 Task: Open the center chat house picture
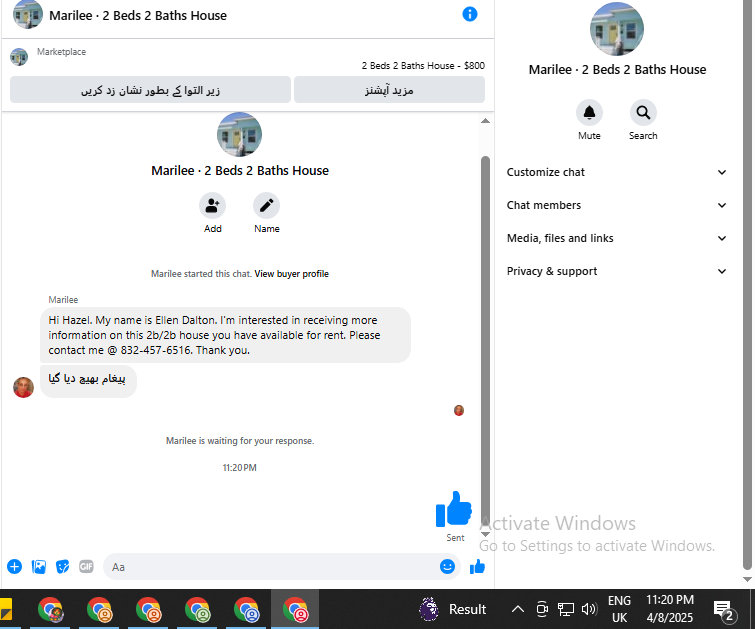click(239, 134)
